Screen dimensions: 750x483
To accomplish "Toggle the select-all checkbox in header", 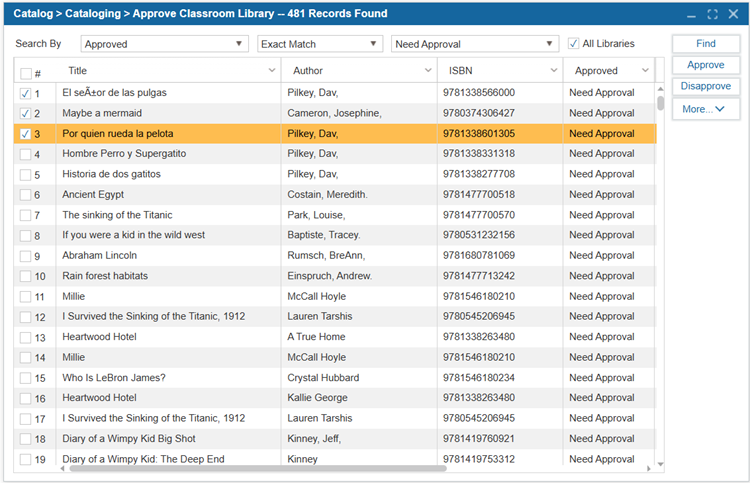I will 25,73.
